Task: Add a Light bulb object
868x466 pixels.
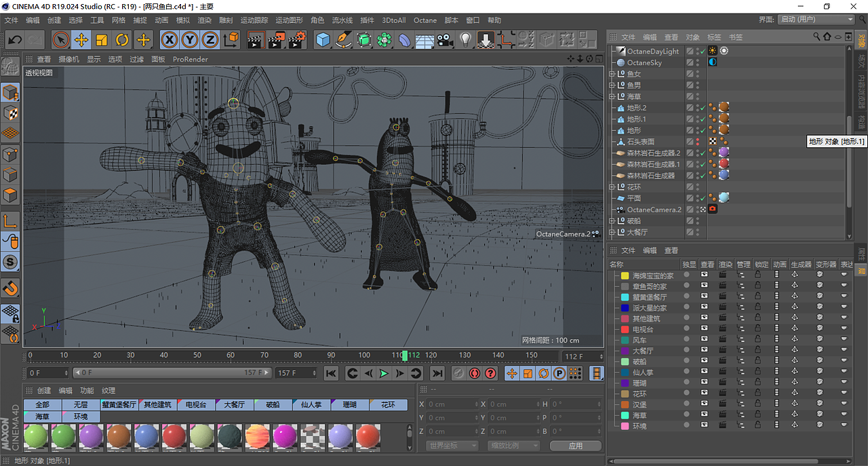Action: 465,40
